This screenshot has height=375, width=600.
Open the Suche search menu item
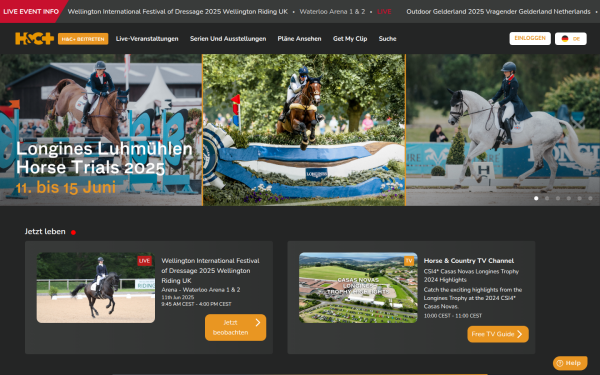click(387, 39)
